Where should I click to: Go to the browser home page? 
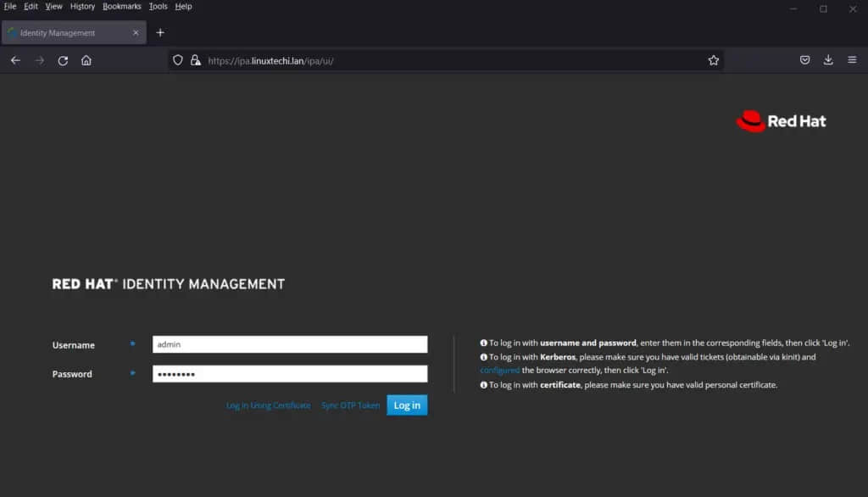coord(86,60)
